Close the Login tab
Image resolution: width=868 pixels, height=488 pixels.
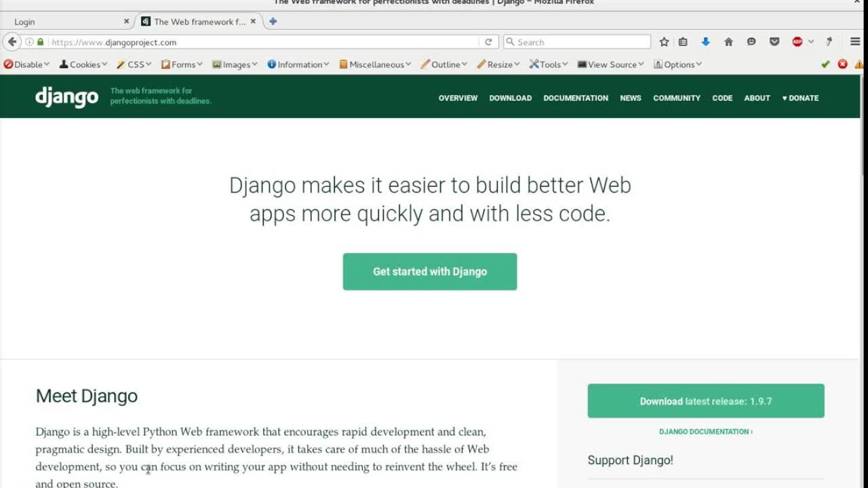pyautogui.click(x=126, y=22)
